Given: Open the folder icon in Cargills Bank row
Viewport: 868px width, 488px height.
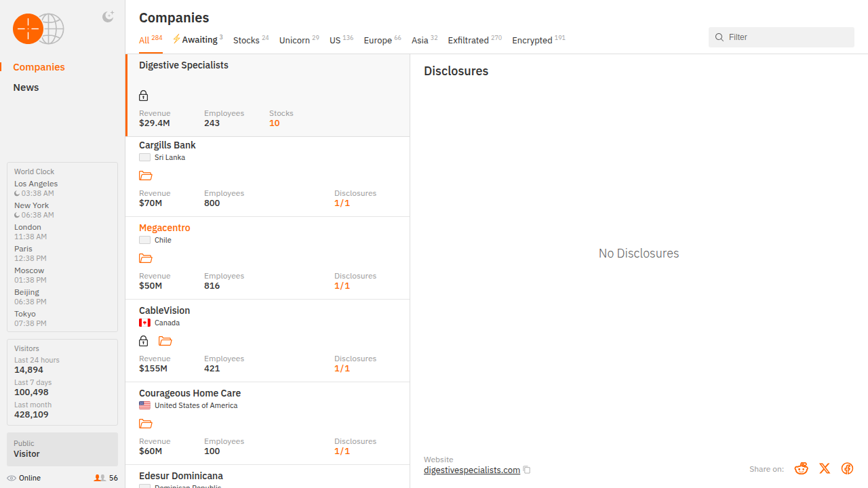Looking at the screenshot, I should pos(145,176).
